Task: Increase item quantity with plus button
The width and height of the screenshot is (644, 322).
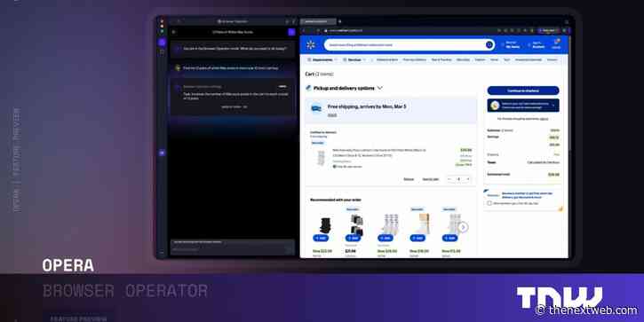Action: click(x=468, y=179)
